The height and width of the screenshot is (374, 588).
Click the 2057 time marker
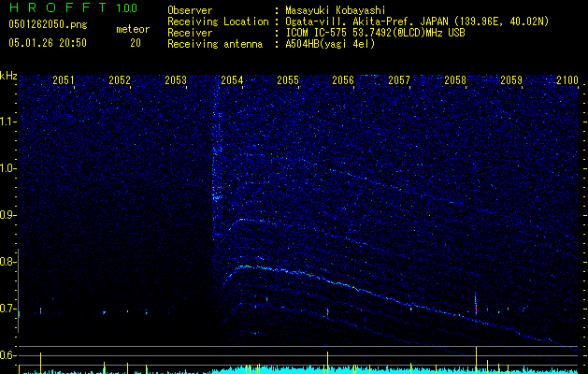pyautogui.click(x=399, y=80)
